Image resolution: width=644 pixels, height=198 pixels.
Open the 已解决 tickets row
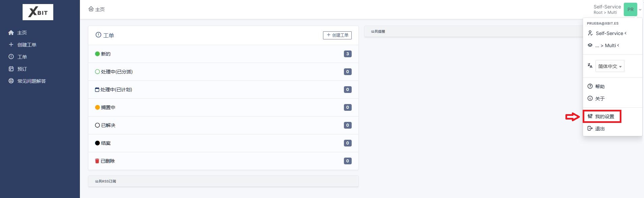[x=223, y=125]
